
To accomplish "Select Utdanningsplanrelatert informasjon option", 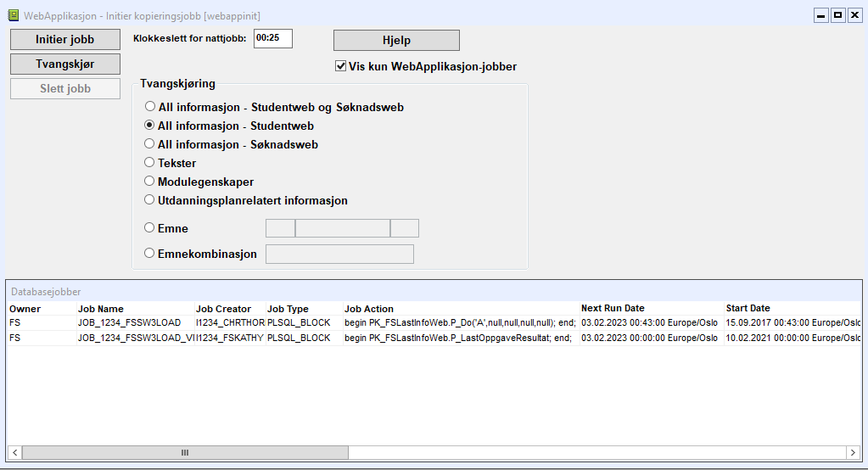I will (x=149, y=200).
